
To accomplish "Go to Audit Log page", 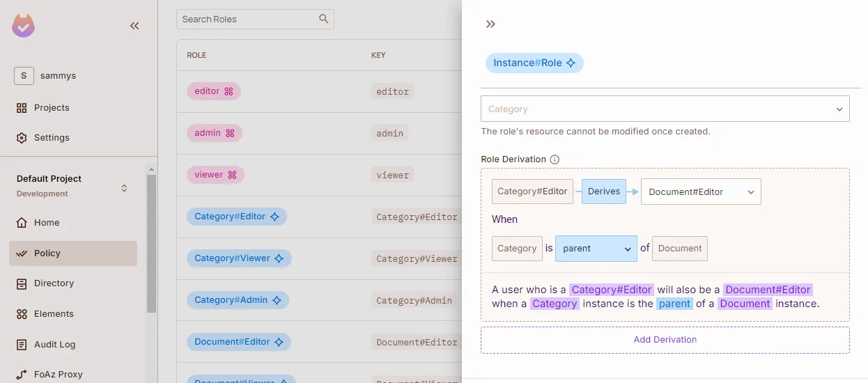I will pos(54,345).
